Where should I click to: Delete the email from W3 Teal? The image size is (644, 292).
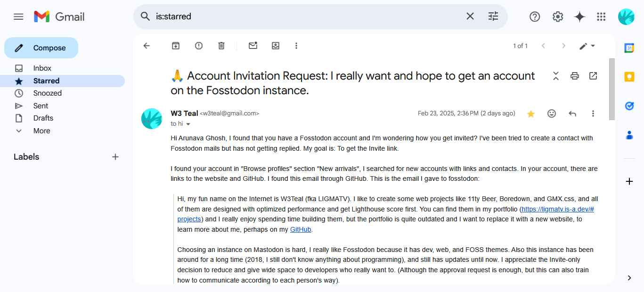tap(221, 46)
